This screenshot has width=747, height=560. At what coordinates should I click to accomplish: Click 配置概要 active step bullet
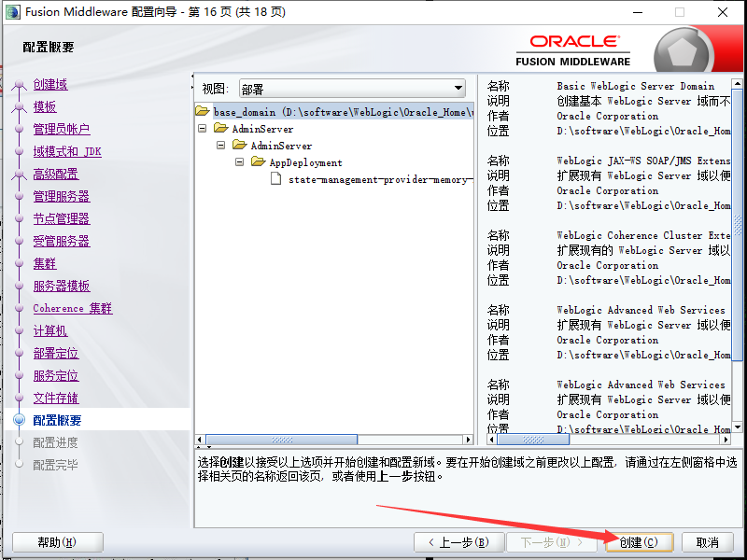(19, 419)
